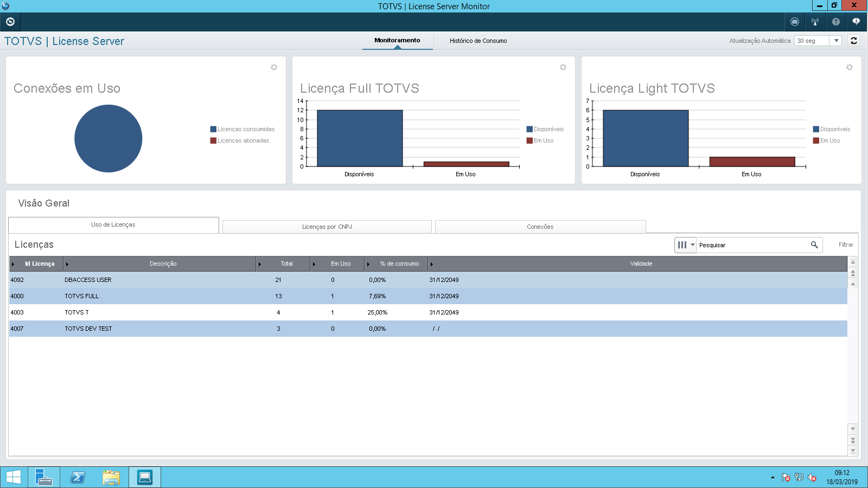Jump to top of table scroll button
The width and height of the screenshot is (868, 488).
point(853,262)
